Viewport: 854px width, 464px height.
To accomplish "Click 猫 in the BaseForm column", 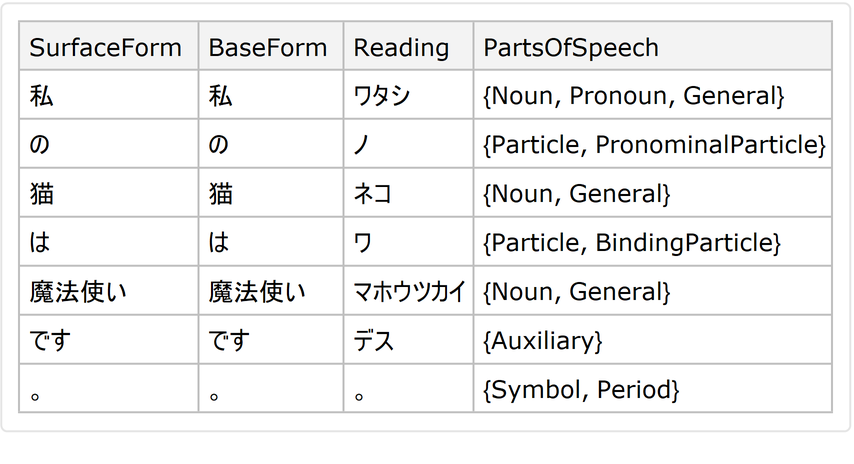I will point(221,194).
